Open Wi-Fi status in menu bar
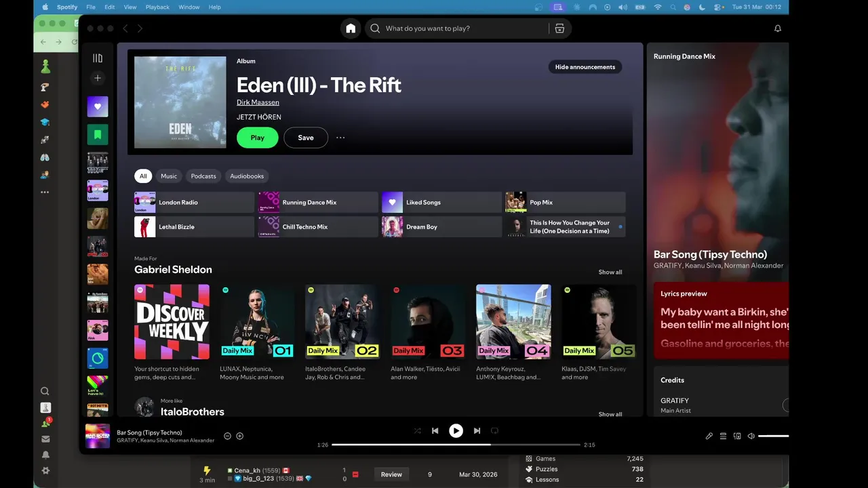This screenshot has height=488, width=868. pos(657,7)
